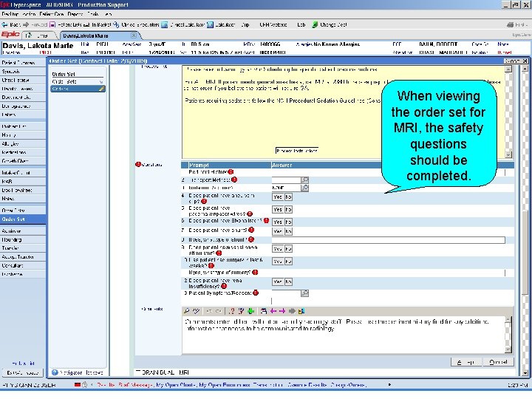
Task: Click the find icon in comments toolbar
Action: [187, 311]
